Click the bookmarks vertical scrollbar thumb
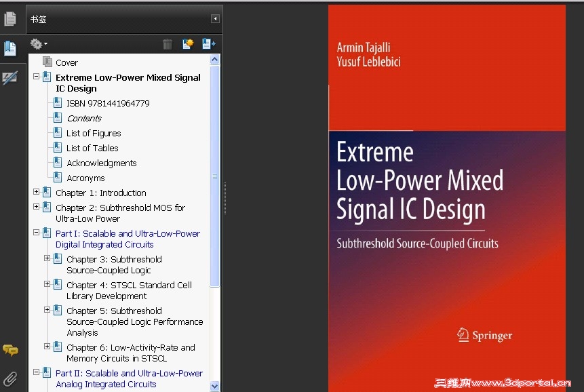584x392 pixels. pyautogui.click(x=214, y=176)
